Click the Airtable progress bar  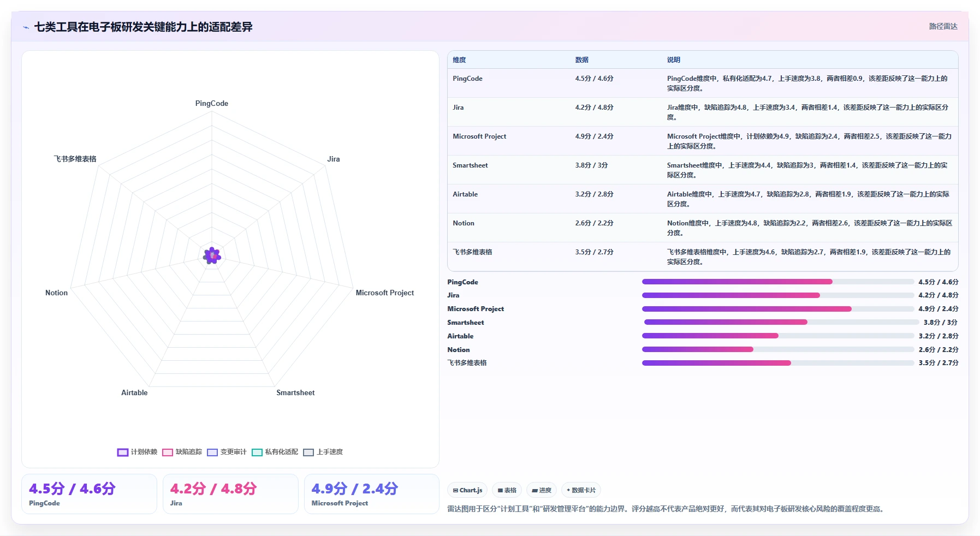778,336
